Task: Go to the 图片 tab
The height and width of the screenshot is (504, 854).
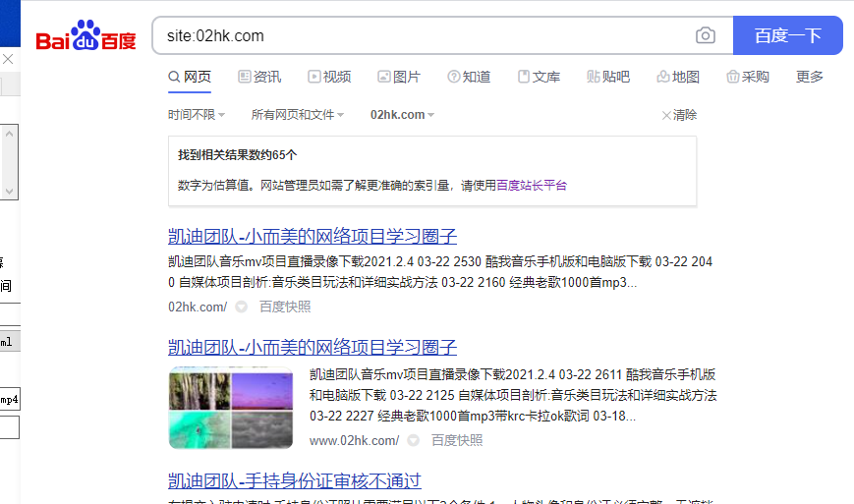Action: tap(399, 77)
